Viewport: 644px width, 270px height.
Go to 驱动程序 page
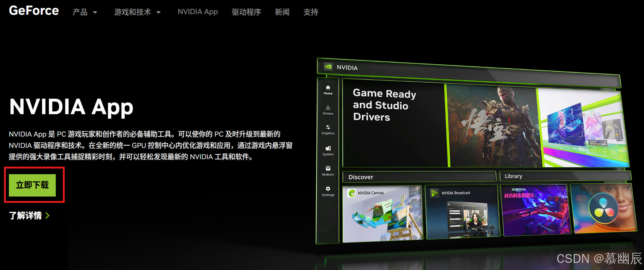pos(246,12)
